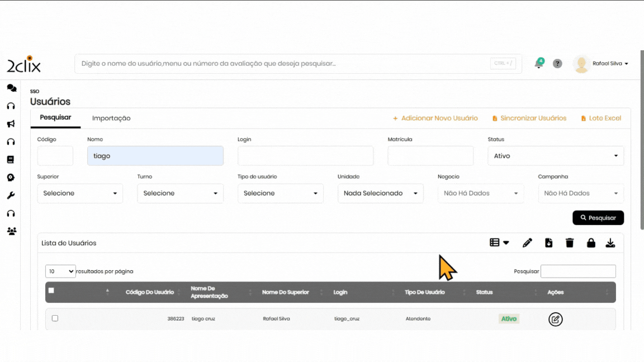This screenshot has width=644, height=362.
Task: Click the trash delete icon
Action: [570, 243]
